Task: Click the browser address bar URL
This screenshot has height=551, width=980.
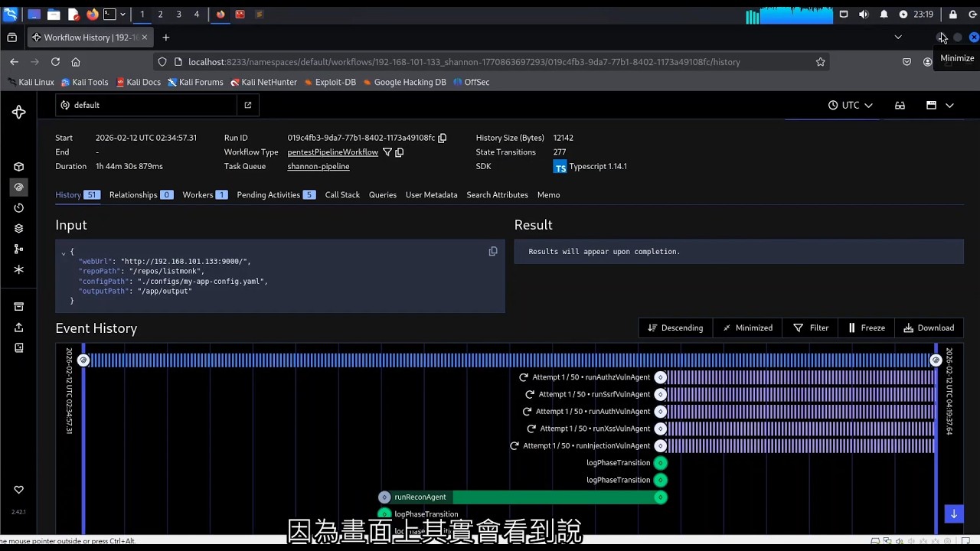Action: tap(464, 62)
